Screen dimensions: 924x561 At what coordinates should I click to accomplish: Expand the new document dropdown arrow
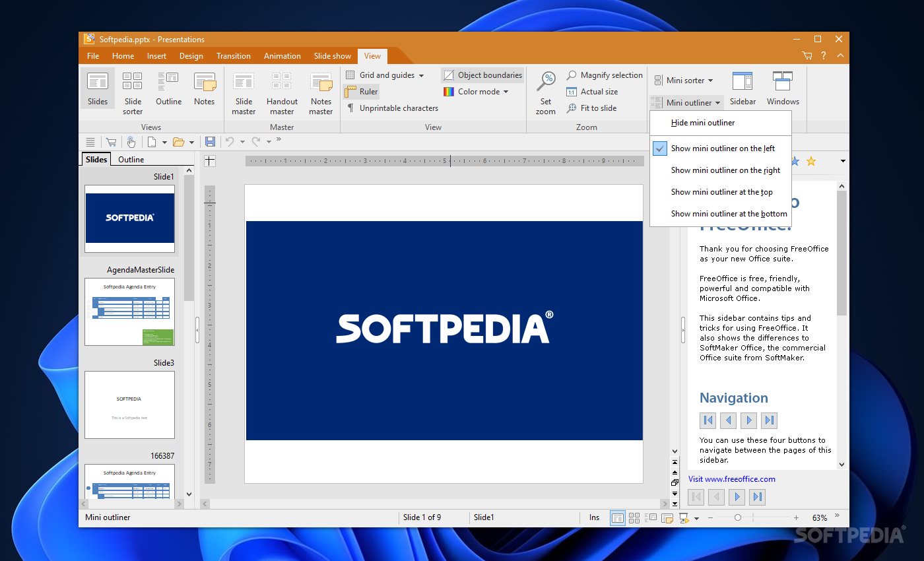[x=164, y=143]
